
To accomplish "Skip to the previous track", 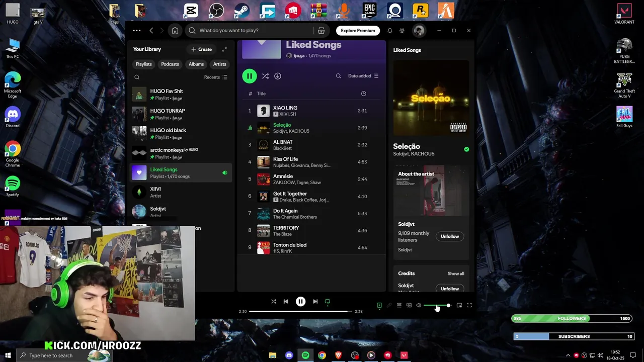I will [286, 302].
